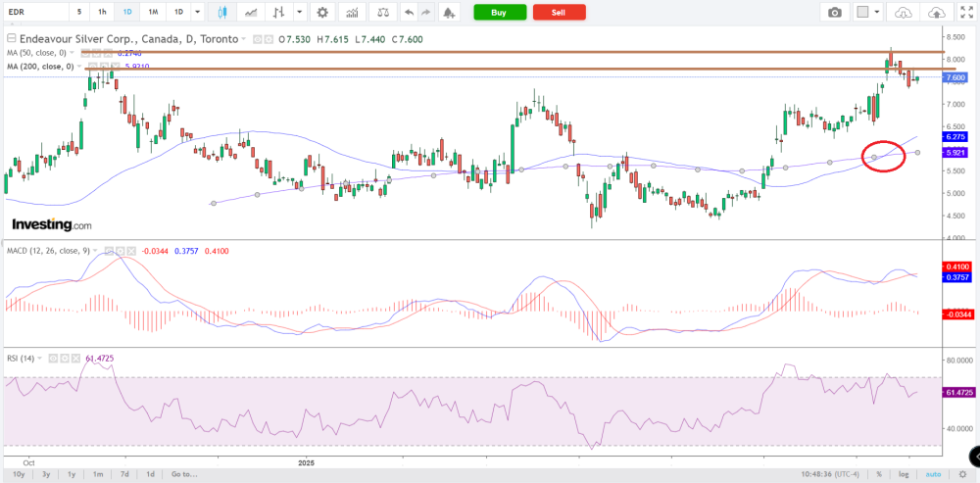Hide the MA 200 indicator
The image size is (980, 483).
tap(93, 67)
